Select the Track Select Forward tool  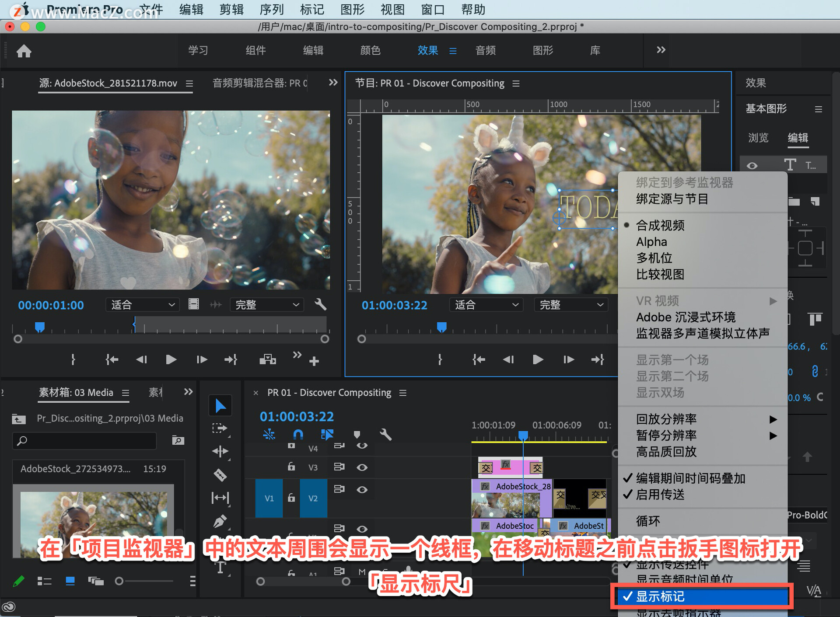point(220,429)
